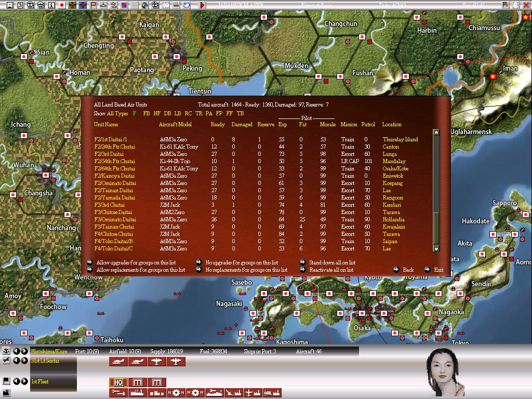Open unit F4/Toko Daitai/C
Screen dimensions: 532x399
click(x=113, y=248)
